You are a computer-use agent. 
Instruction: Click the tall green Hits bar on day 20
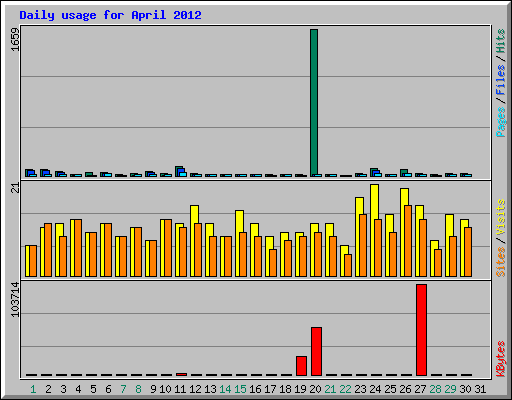click(314, 102)
